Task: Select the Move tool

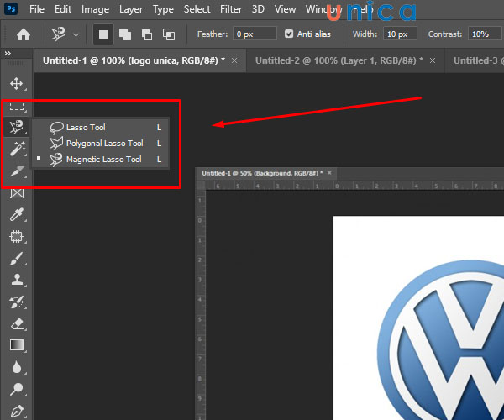Action: click(x=17, y=83)
